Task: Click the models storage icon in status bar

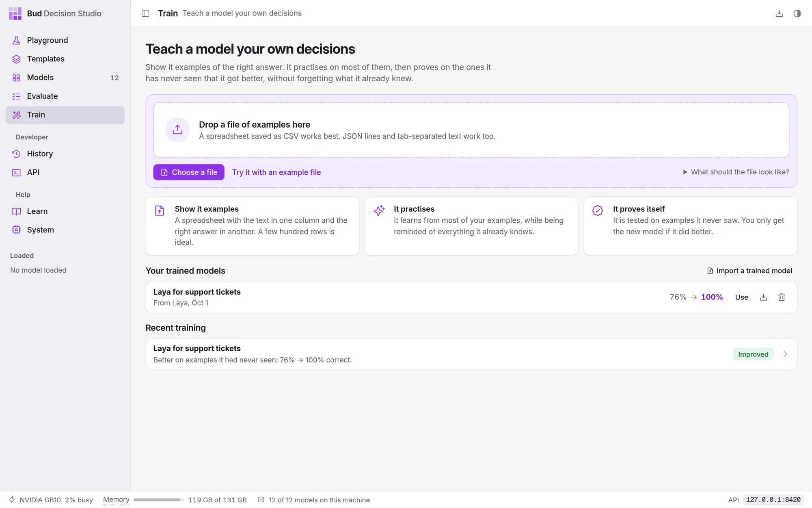Action: point(261,499)
